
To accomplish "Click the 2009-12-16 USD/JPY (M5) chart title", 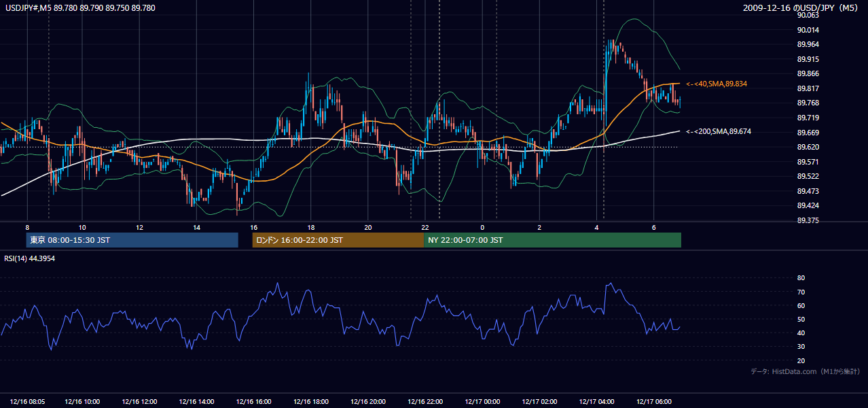I will [x=801, y=7].
